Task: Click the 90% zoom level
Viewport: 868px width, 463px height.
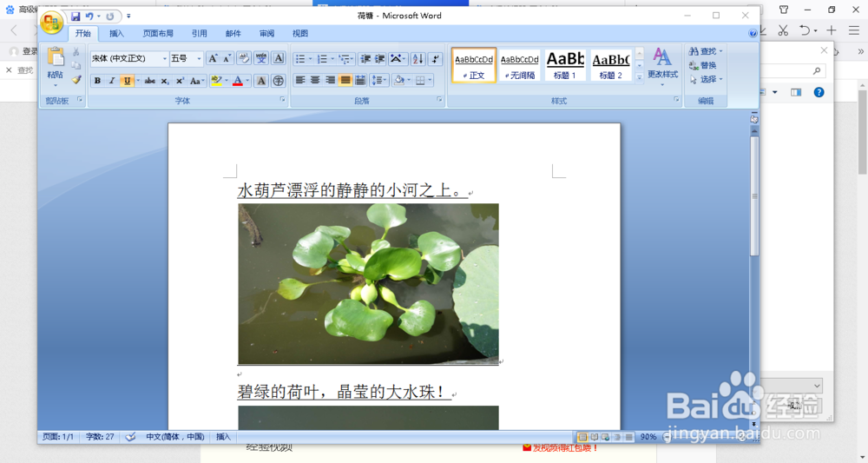Action: (x=648, y=437)
